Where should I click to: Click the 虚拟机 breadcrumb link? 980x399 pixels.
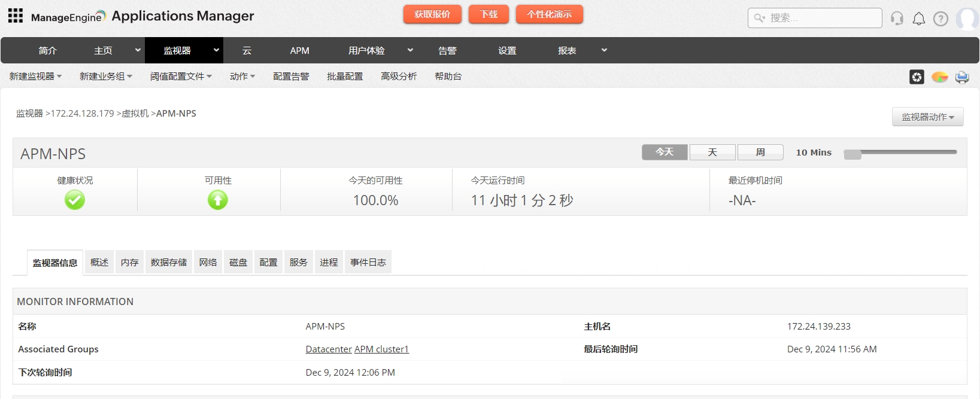[135, 114]
